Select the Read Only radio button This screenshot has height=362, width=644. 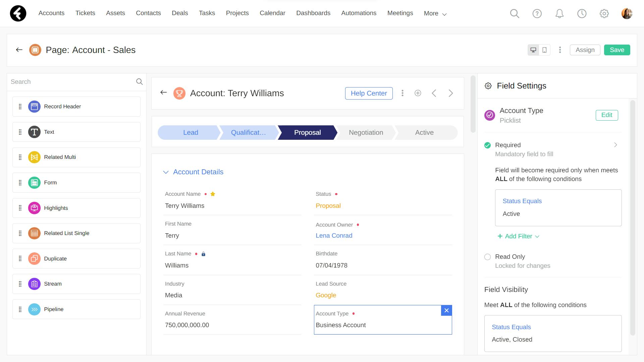click(x=487, y=256)
